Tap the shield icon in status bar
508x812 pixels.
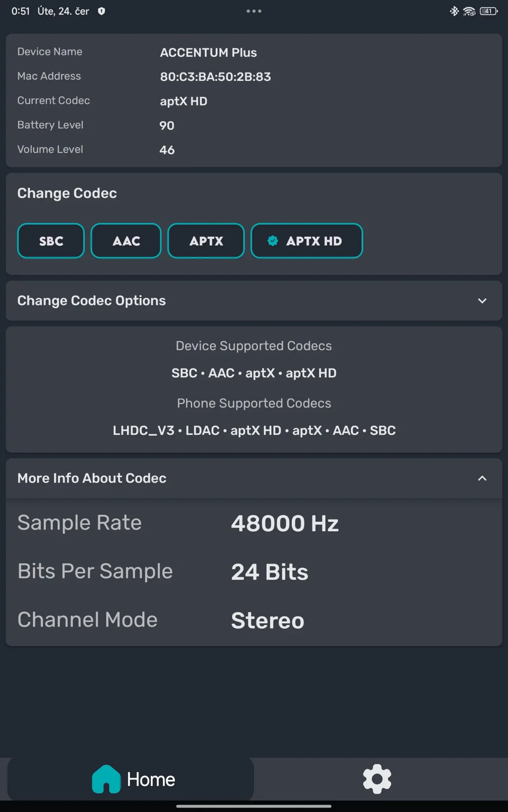coord(102,11)
